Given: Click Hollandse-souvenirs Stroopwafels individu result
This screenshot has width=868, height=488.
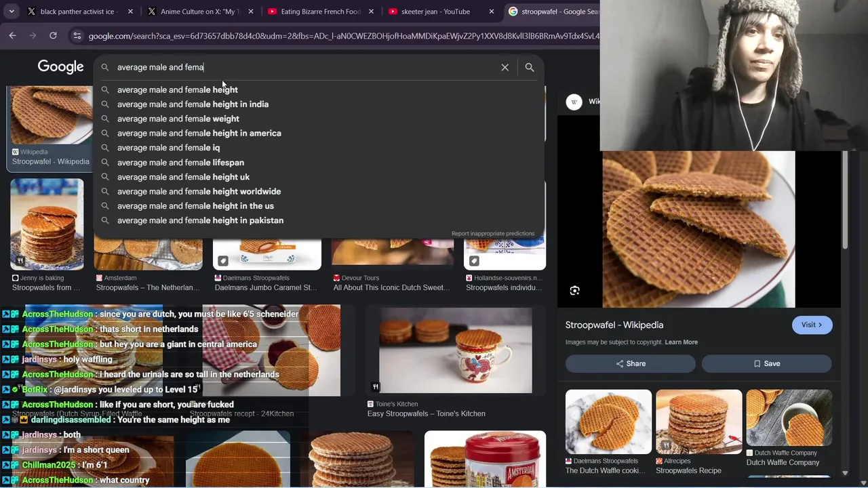Looking at the screenshot, I should (504, 287).
